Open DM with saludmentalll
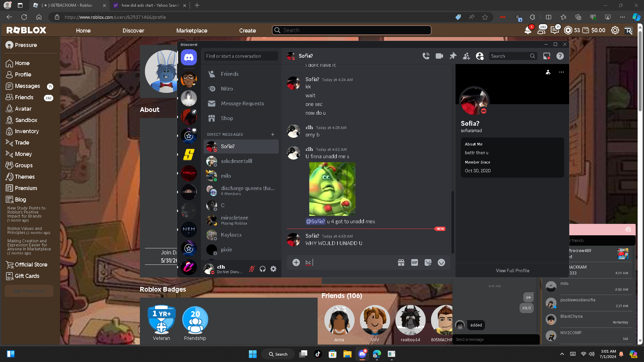 241,161
